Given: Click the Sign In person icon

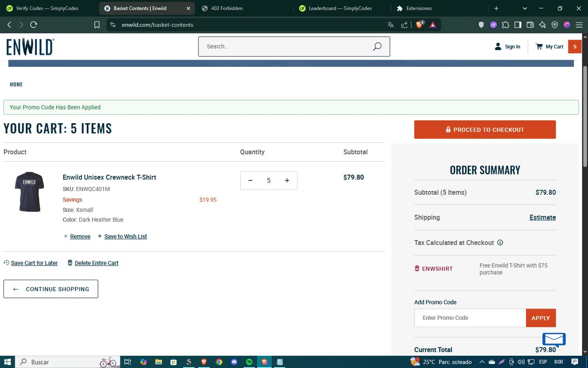Looking at the screenshot, I should click(498, 46).
